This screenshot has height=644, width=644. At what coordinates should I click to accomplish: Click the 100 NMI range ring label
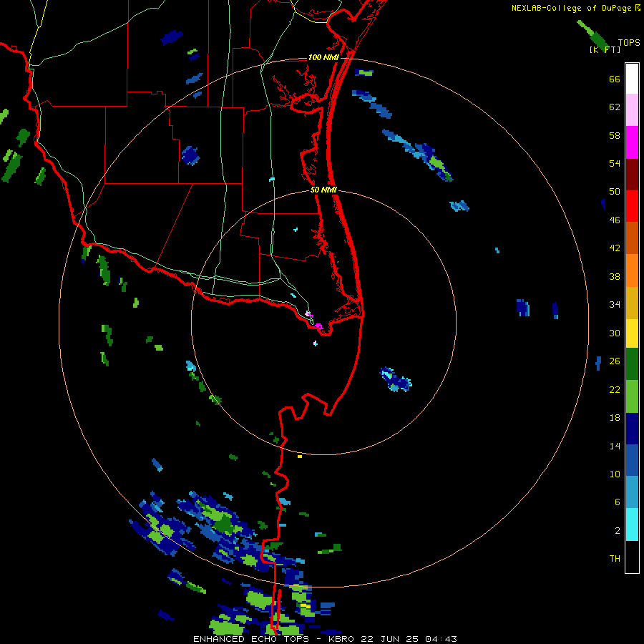323,57
